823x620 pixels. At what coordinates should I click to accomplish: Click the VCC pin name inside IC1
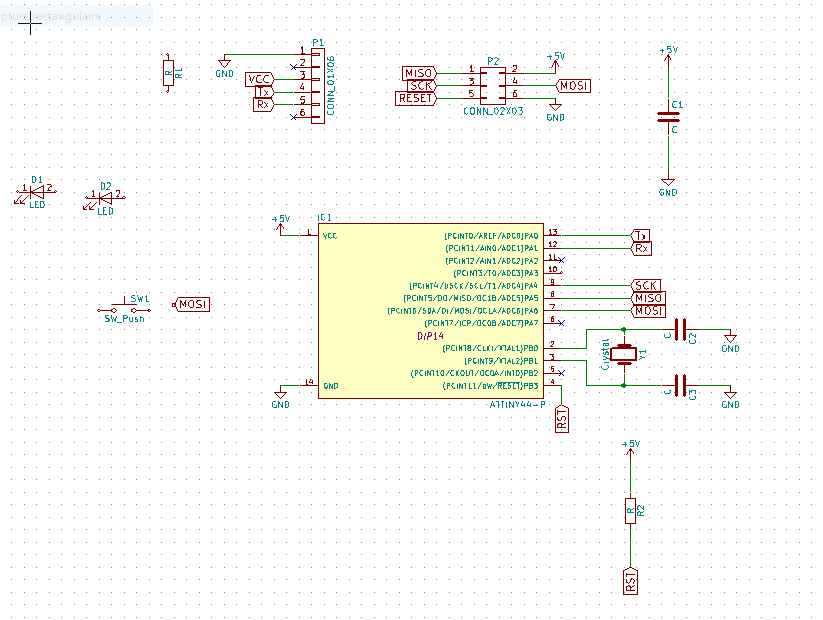point(330,236)
